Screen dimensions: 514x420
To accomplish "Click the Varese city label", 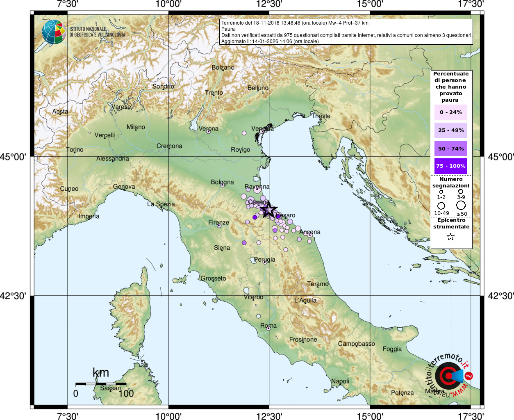I will point(121,107).
